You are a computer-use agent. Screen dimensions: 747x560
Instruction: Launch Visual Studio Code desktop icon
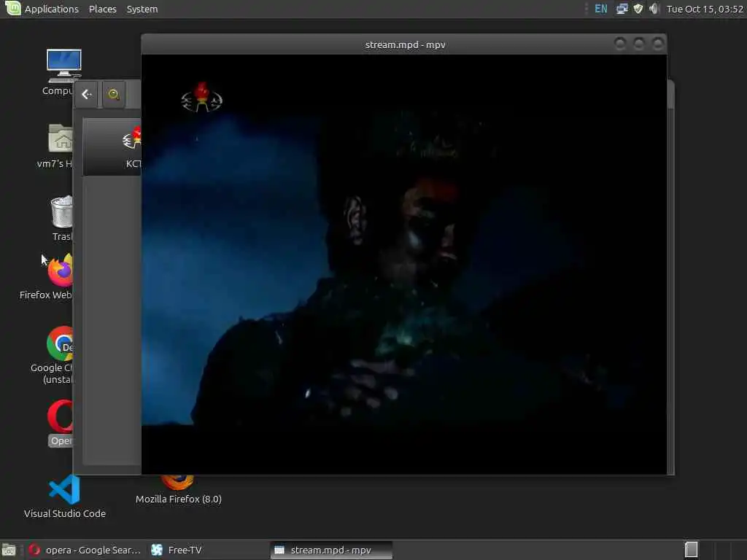(64, 489)
